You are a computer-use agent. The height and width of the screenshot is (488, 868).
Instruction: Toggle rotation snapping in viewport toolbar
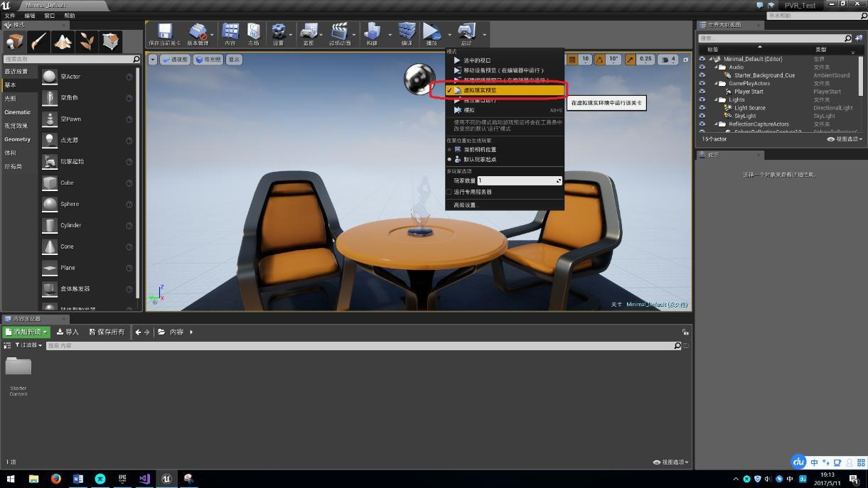599,60
